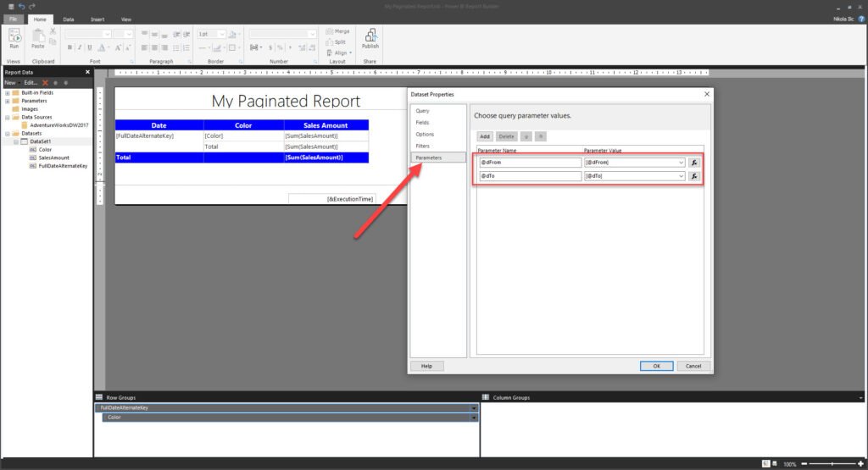This screenshot has height=470, width=868.
Task: Open expression editor for @dTo parameter
Action: (x=694, y=176)
